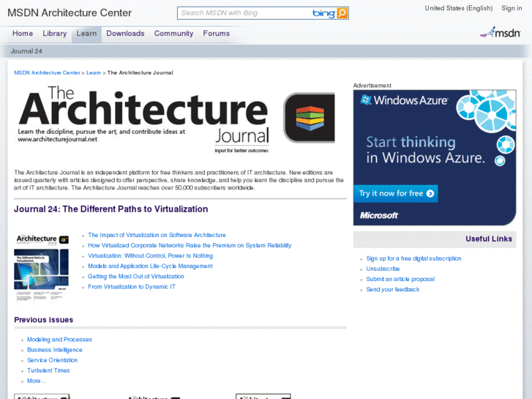Click Start thinking in Windows Azure ad text

tap(426, 150)
